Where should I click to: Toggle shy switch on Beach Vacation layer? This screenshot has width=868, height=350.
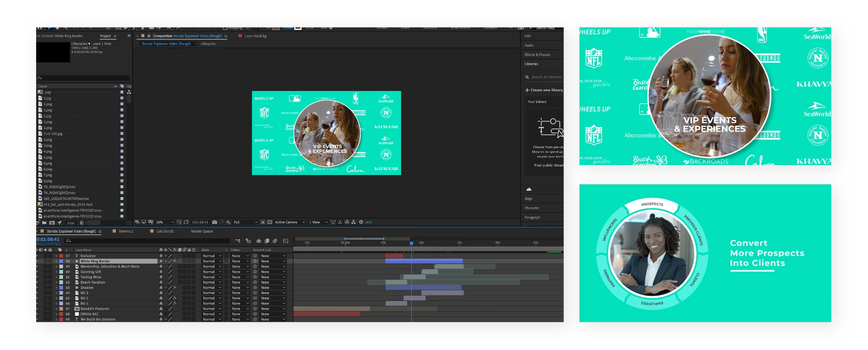(x=161, y=282)
